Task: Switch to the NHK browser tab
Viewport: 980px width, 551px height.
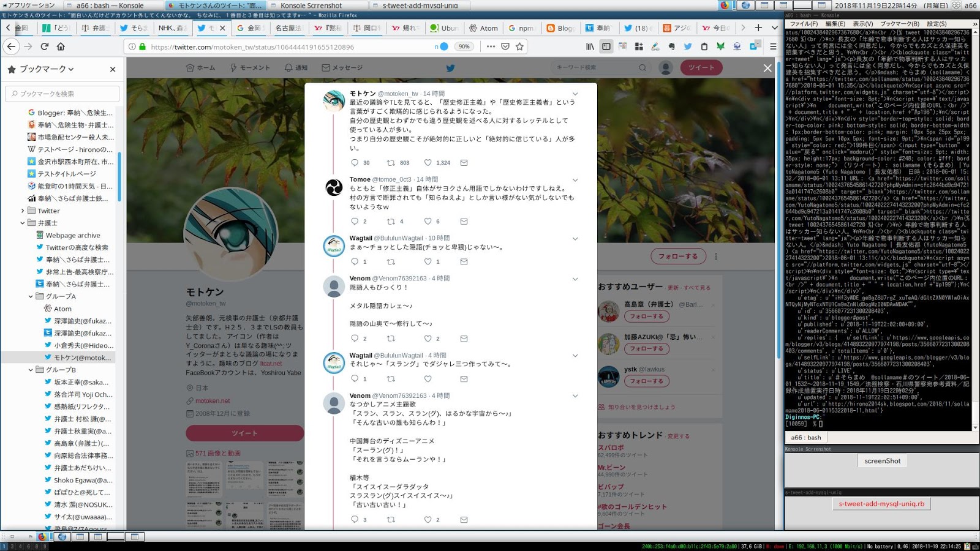Action: point(172,28)
